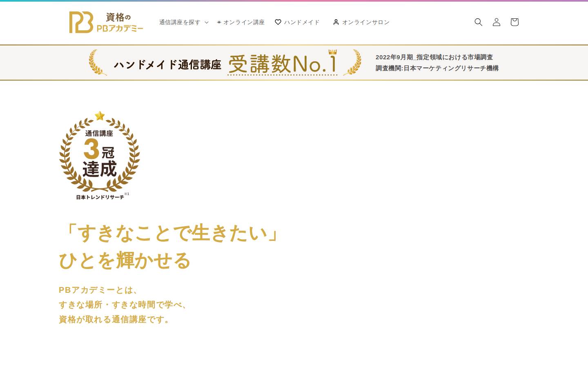Click the heart icon beside ハンドメイド

point(278,22)
